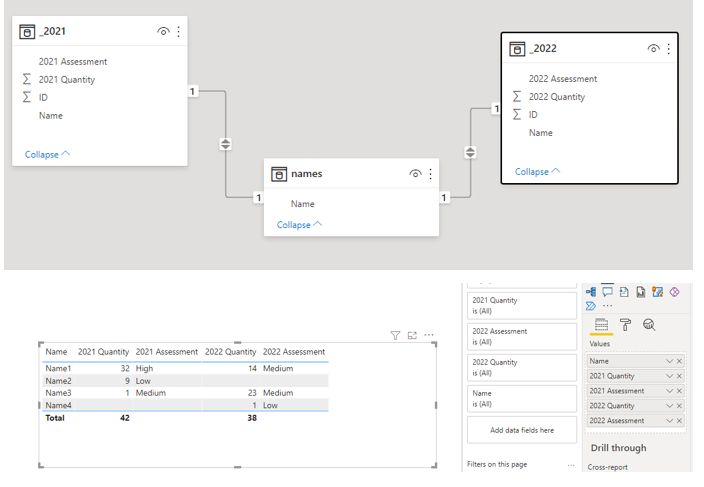Click table icon of names card header

click(x=279, y=174)
